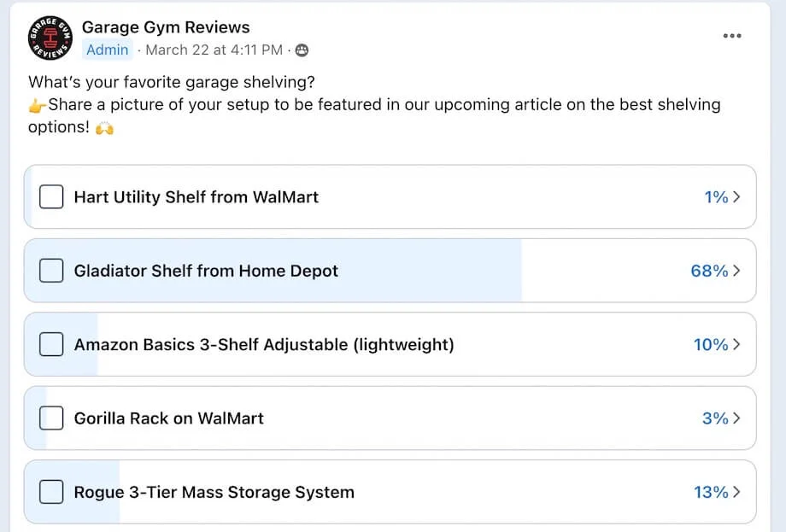786x532 pixels.
Task: Click the Admin badge icon
Action: pyautogui.click(x=107, y=50)
